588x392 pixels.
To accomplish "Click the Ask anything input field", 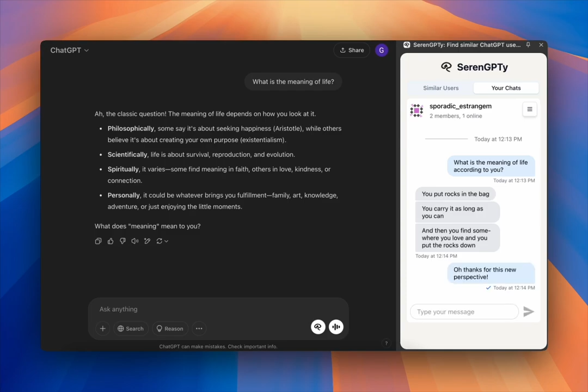I will tap(218, 309).
